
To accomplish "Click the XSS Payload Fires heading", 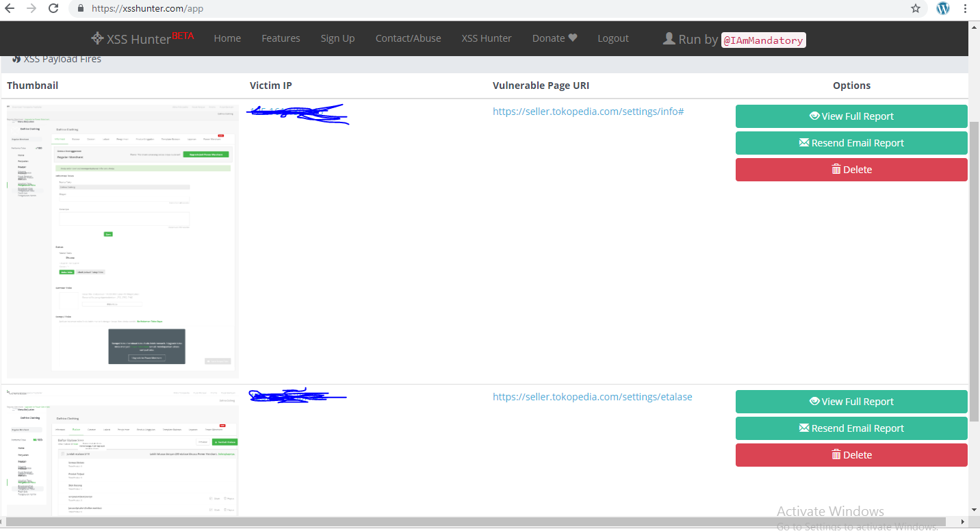I will 56,59.
